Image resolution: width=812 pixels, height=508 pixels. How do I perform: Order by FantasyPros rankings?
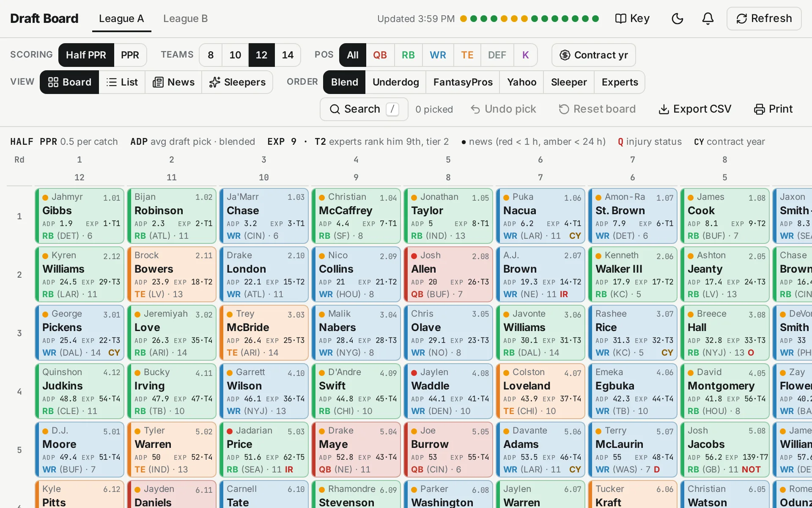click(x=463, y=82)
